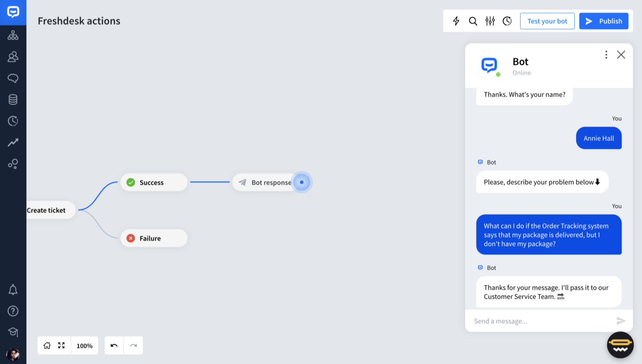642x364 pixels.
Task: Open chat preview options three-dot menu
Action: pos(606,54)
